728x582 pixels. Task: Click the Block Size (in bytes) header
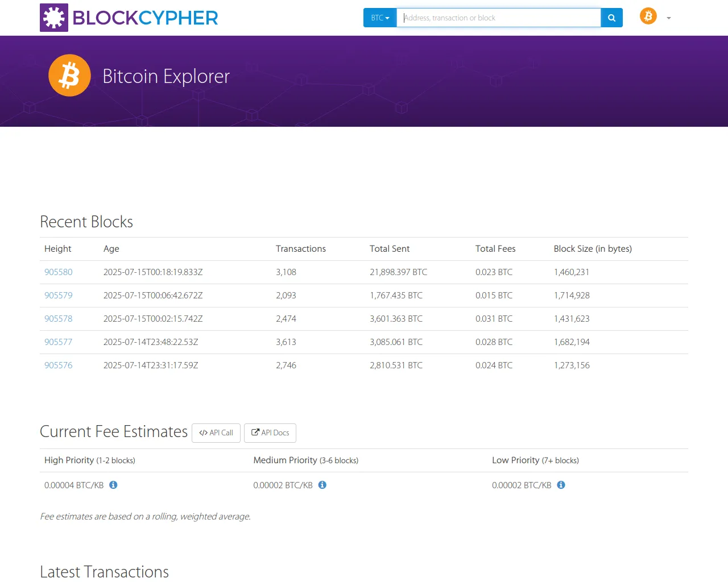pyautogui.click(x=593, y=249)
